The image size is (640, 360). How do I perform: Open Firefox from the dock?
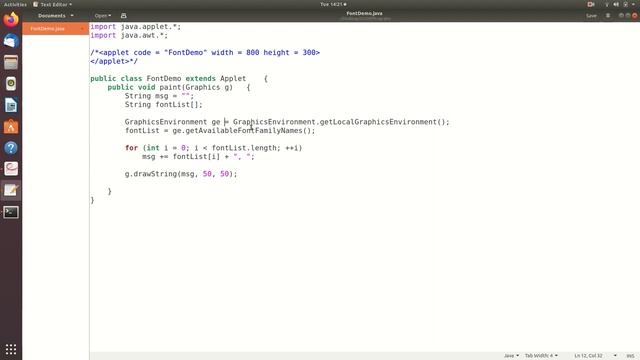(x=11, y=19)
